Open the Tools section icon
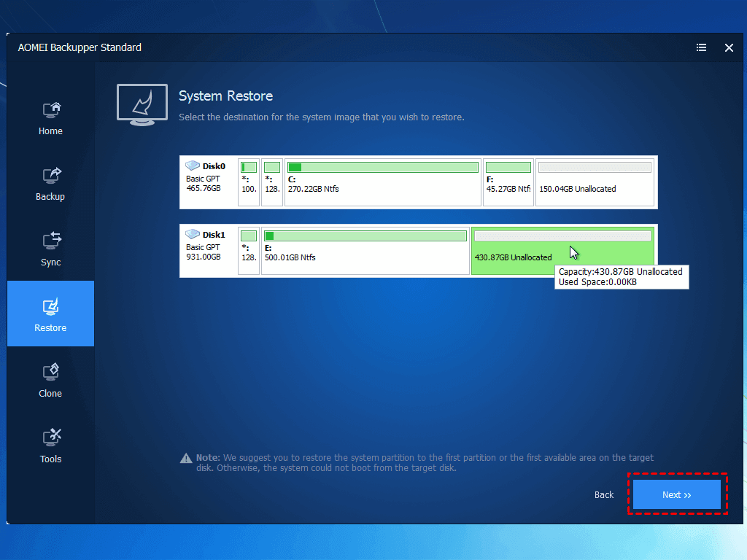Screen dimensions: 747x560 pyautogui.click(x=52, y=437)
